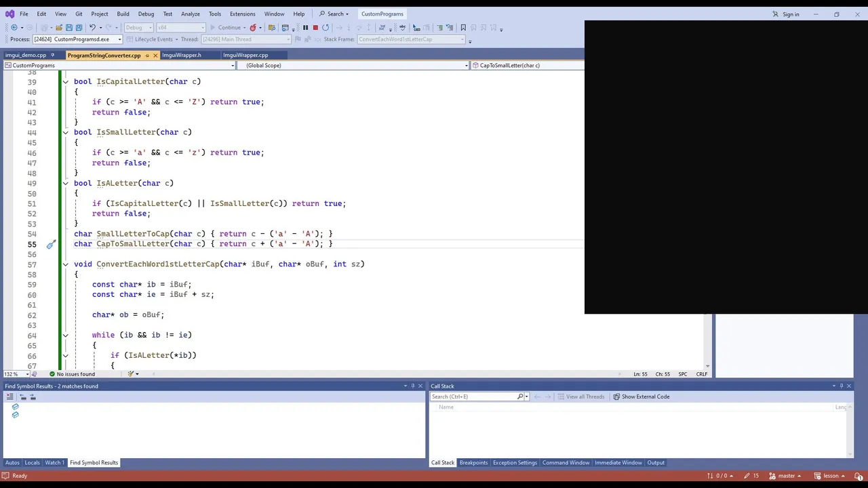
Task: Click the CRLF line ending indicator
Action: pyautogui.click(x=701, y=374)
